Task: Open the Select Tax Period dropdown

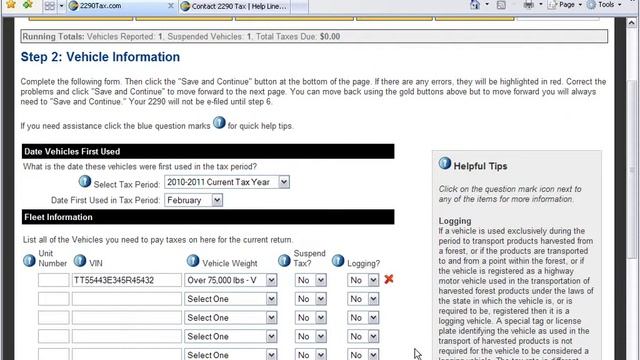Action: click(x=227, y=182)
